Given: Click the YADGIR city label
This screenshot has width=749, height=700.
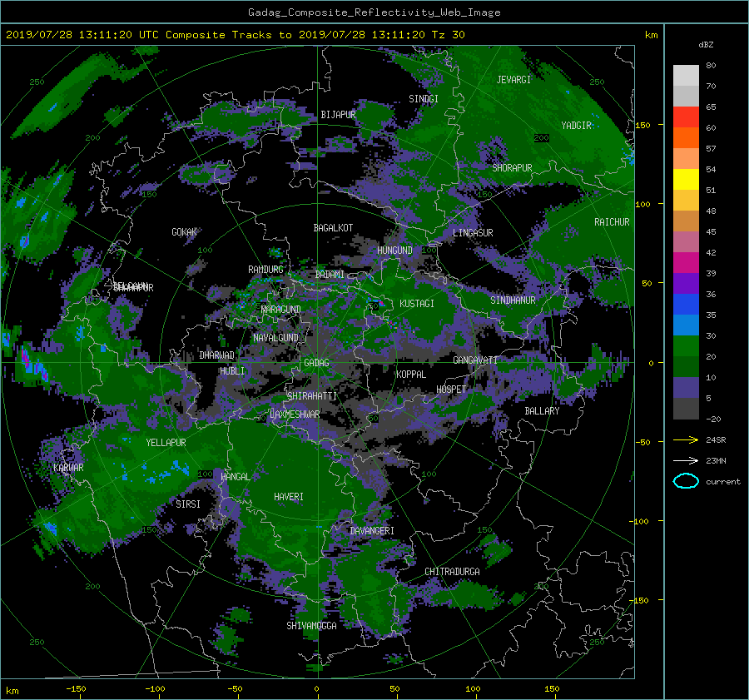Looking at the screenshot, I should pos(576,126).
